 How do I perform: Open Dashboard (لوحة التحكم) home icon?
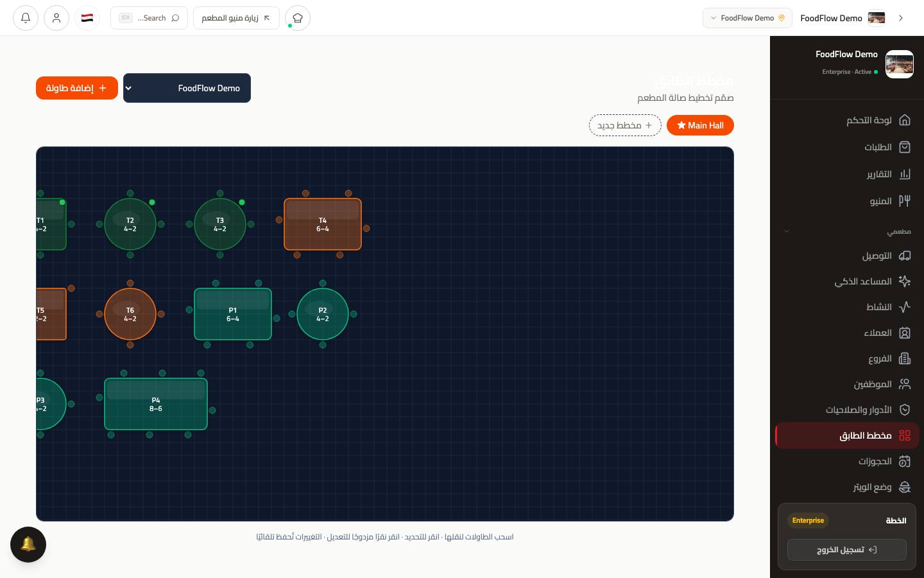tap(905, 120)
